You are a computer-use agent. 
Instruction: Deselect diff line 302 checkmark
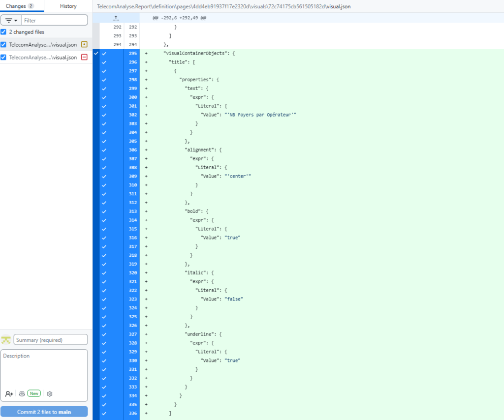tap(104, 115)
